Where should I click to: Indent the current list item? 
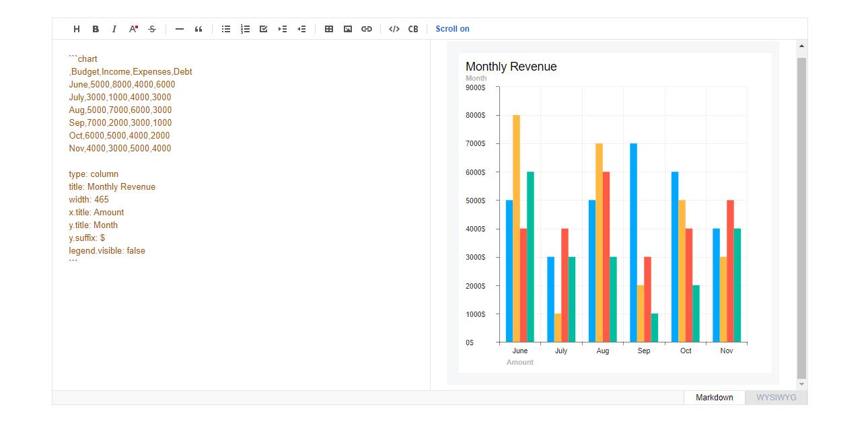tap(283, 29)
